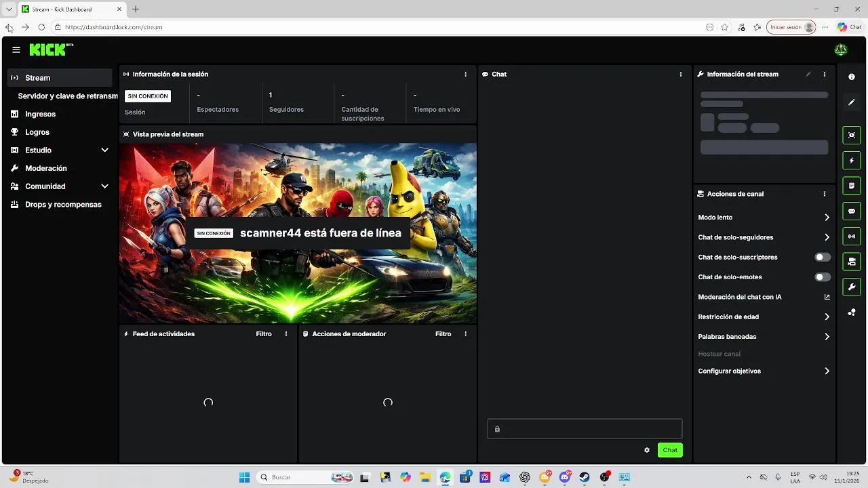Toggle the wrench stream info sidebar icon
The height and width of the screenshot is (488, 868).
pos(852,287)
